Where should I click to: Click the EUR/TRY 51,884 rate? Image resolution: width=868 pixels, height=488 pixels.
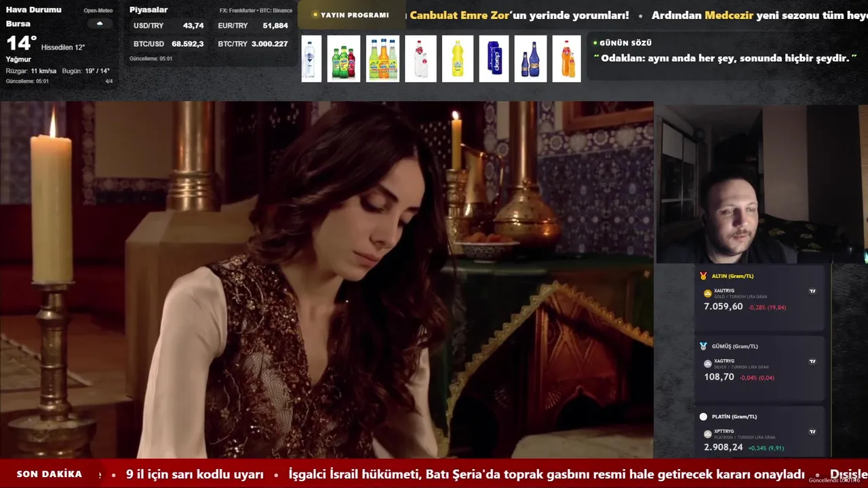pos(253,26)
